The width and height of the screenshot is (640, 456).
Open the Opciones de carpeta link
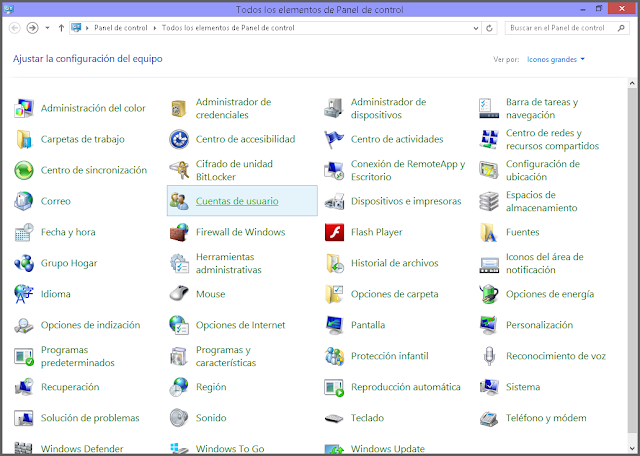tap(394, 294)
